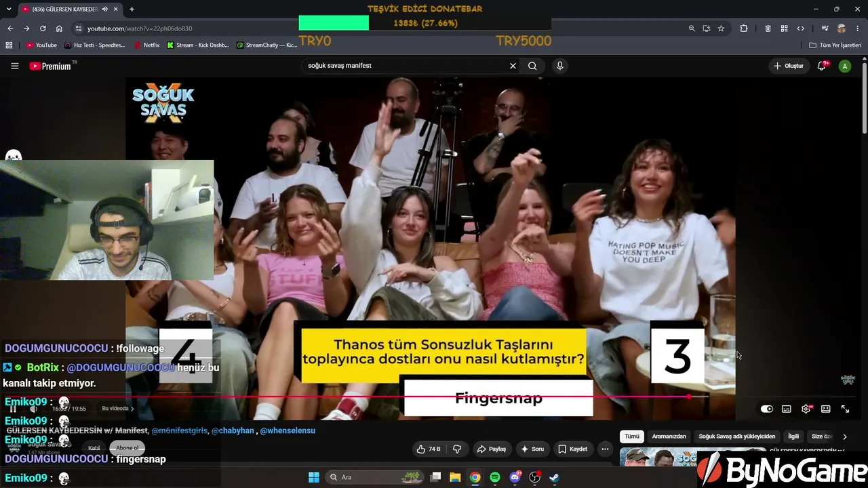Image resolution: width=868 pixels, height=488 pixels.
Task: Run the YouTube search magnifier button
Action: [x=532, y=66]
